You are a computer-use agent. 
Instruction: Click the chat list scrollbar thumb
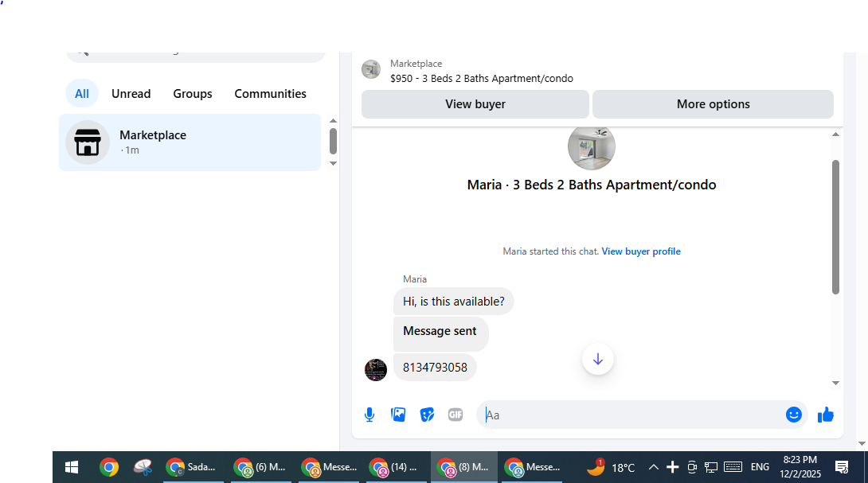[333, 141]
